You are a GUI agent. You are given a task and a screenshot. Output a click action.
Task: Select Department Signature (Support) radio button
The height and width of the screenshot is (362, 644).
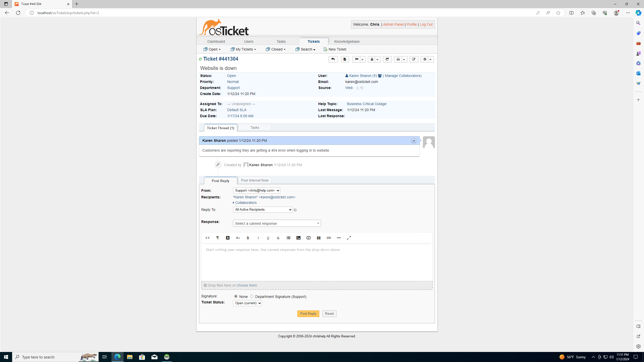click(x=252, y=296)
